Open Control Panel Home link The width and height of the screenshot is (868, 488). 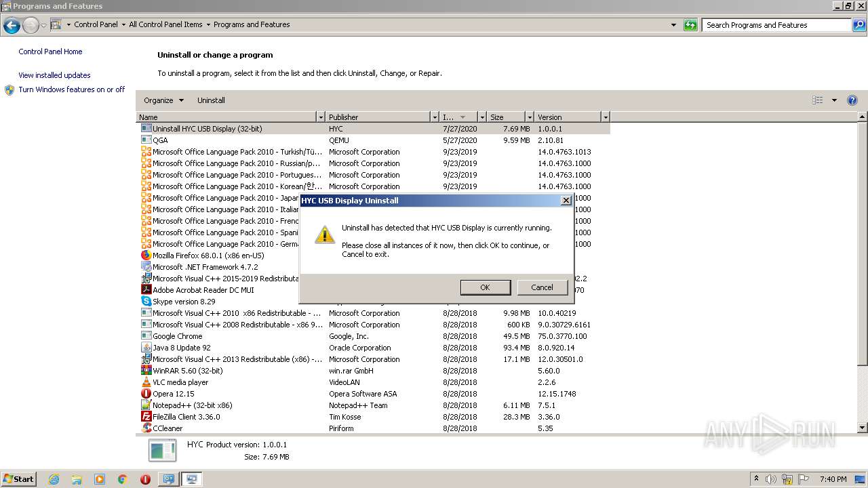50,52
